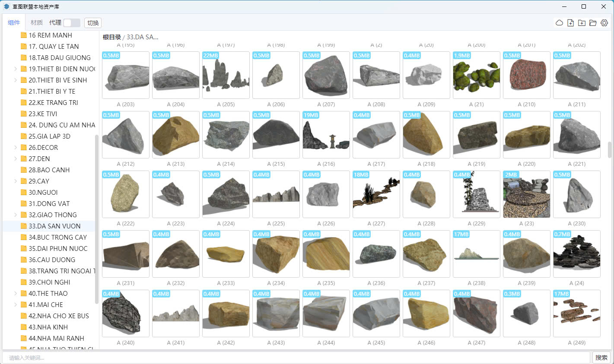614x364 pixels.
Task: Click folder icon beside 28.BAO CANH
Action: point(24,170)
